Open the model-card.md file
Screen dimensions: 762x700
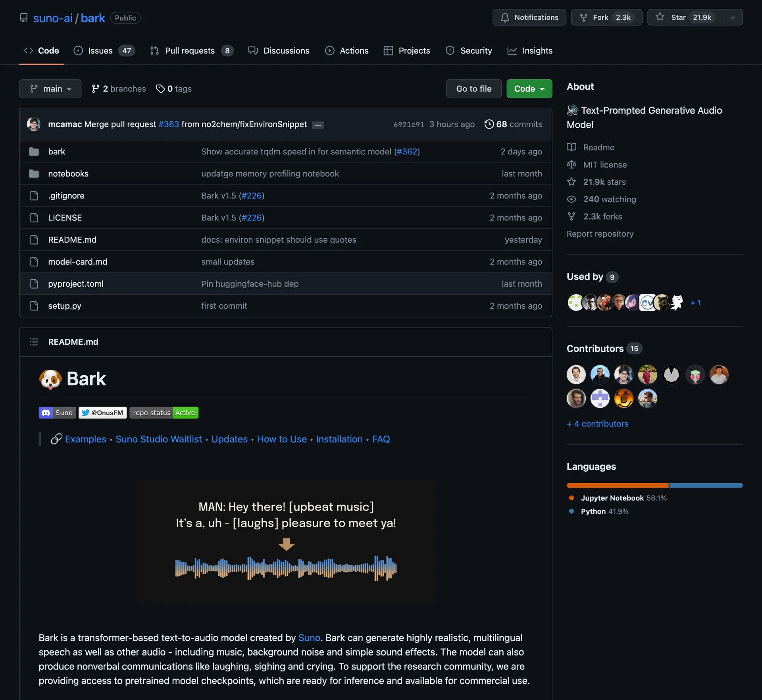click(77, 262)
